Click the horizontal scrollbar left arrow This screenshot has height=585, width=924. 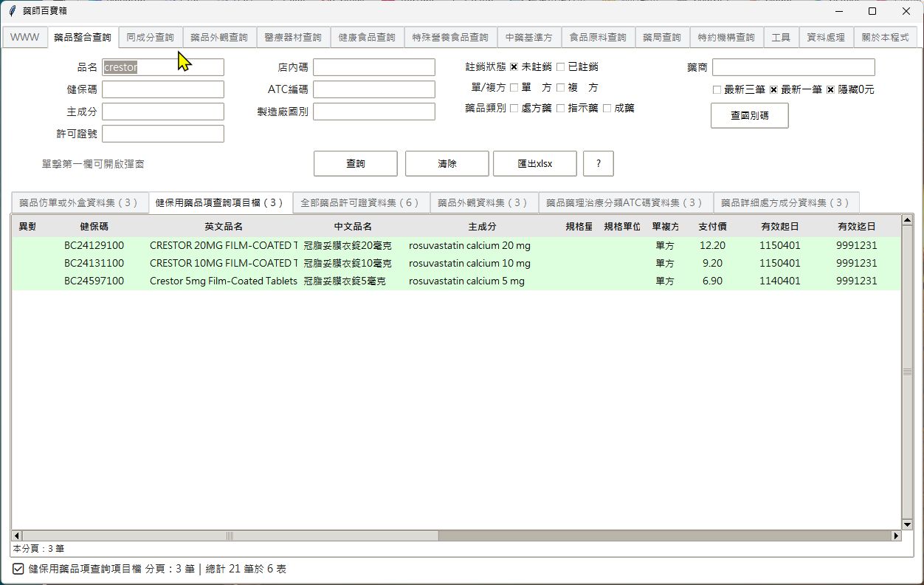pyautogui.click(x=16, y=536)
